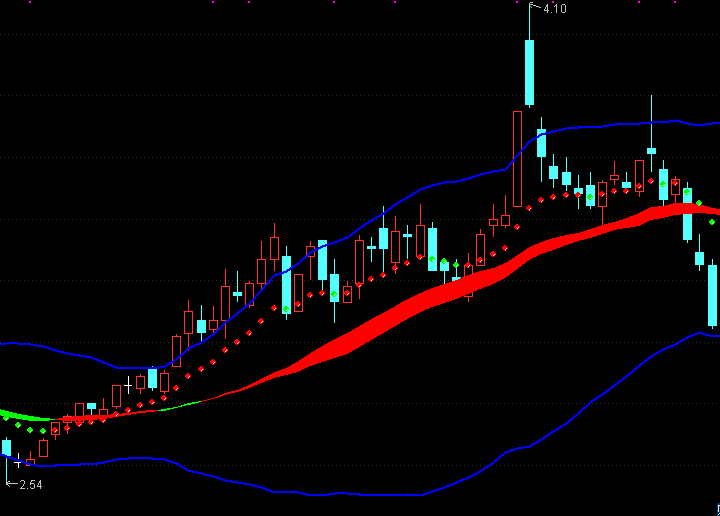Click the 2.54 low price label
The image size is (720, 516).
(x=31, y=485)
